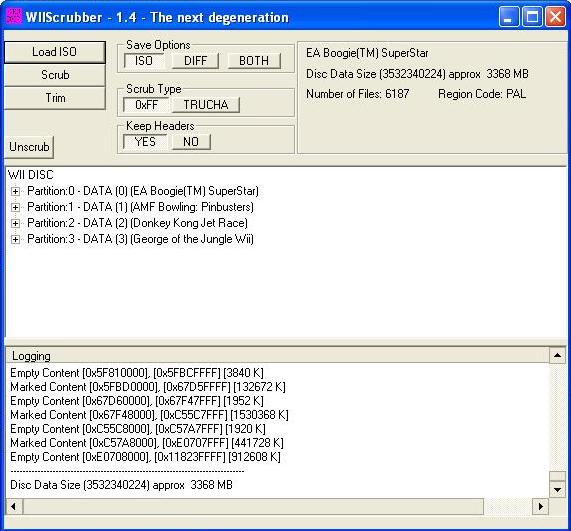The width and height of the screenshot is (571, 531).
Task: Choose TRUCHA scrub type
Action: 206,105
